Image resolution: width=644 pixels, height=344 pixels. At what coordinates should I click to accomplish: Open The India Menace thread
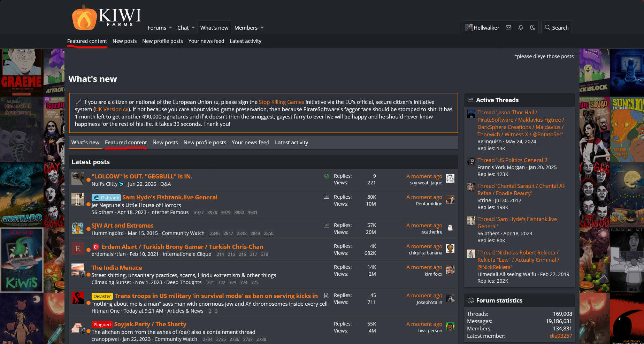pos(117,268)
